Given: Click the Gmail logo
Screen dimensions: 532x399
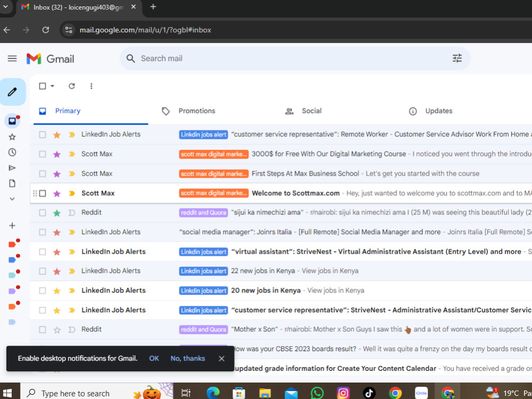Looking at the screenshot, I should pyautogui.click(x=50, y=59).
